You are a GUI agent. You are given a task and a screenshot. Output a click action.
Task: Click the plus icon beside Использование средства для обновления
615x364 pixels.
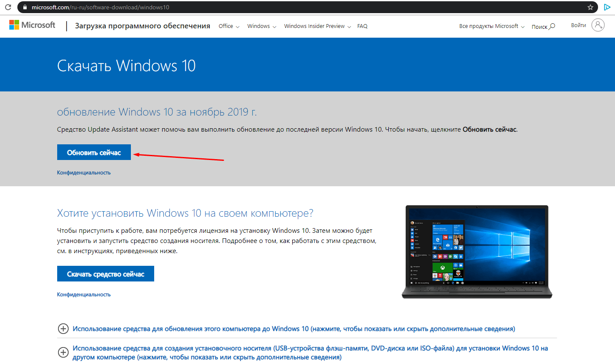coord(63,329)
